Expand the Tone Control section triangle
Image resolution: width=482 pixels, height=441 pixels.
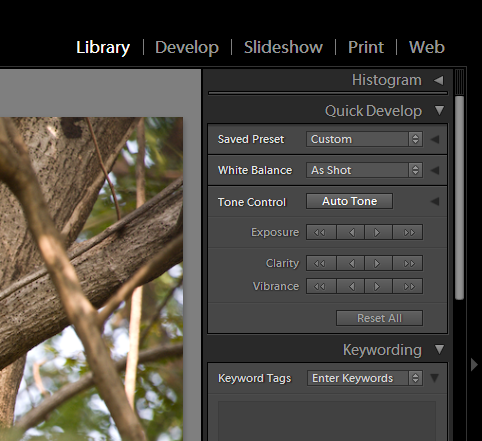[435, 201]
